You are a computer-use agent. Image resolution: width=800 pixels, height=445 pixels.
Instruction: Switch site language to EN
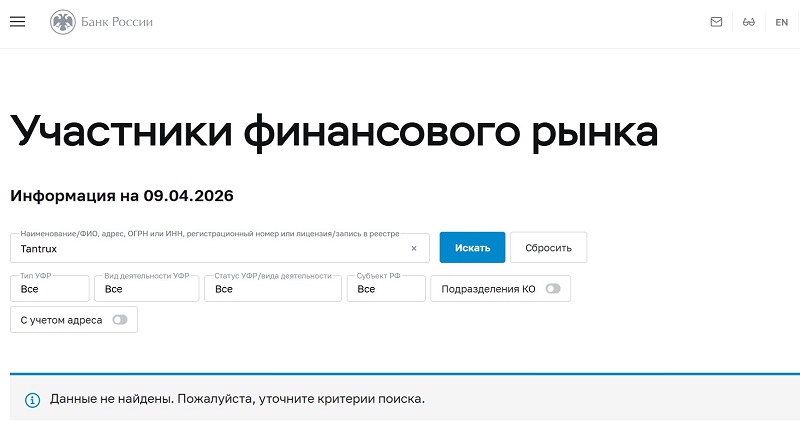click(782, 22)
